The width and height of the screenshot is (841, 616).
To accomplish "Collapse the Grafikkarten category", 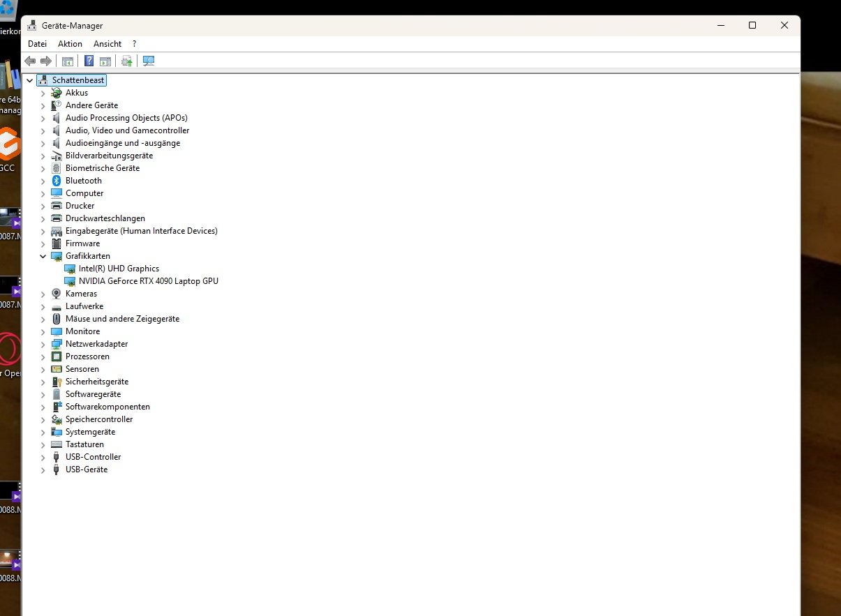I will point(43,256).
